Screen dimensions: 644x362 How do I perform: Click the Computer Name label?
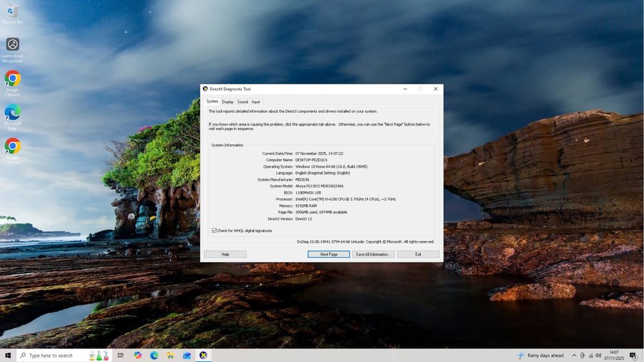click(279, 160)
